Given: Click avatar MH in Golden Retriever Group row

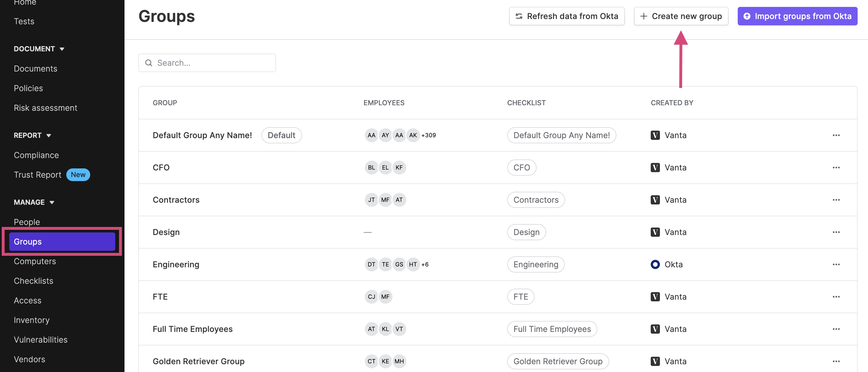Looking at the screenshot, I should 399,362.
